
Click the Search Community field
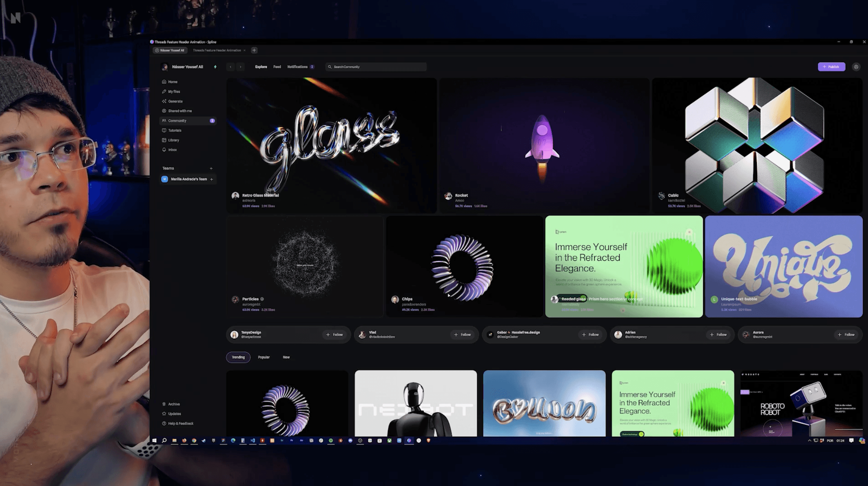click(x=376, y=67)
